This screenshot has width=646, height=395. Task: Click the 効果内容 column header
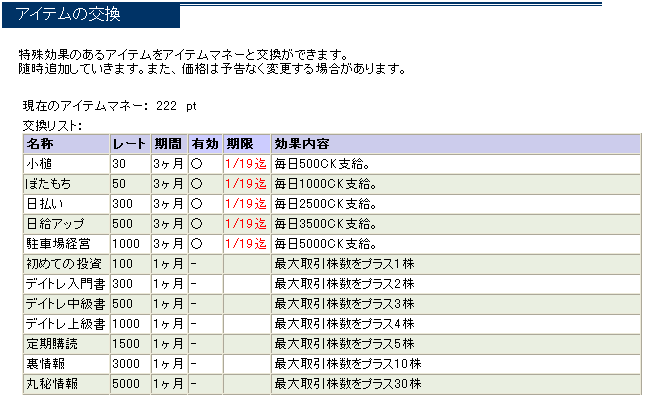302,144
